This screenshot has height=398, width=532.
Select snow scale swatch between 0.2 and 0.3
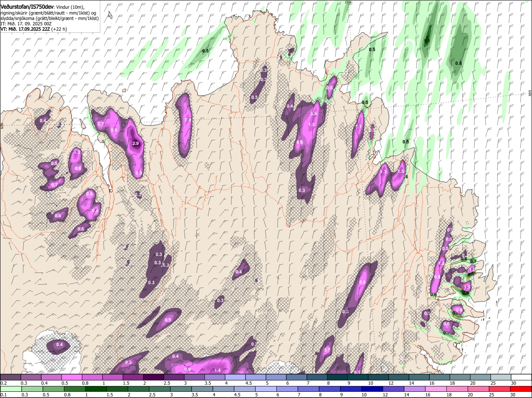tap(10, 377)
